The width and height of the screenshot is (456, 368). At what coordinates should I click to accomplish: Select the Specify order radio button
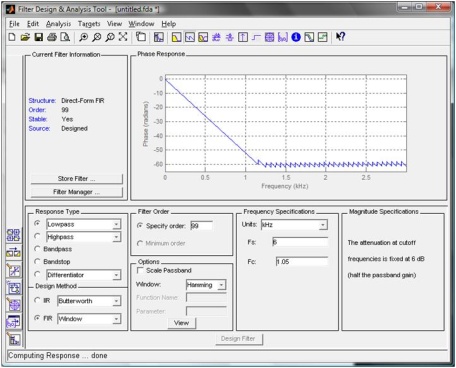140,226
